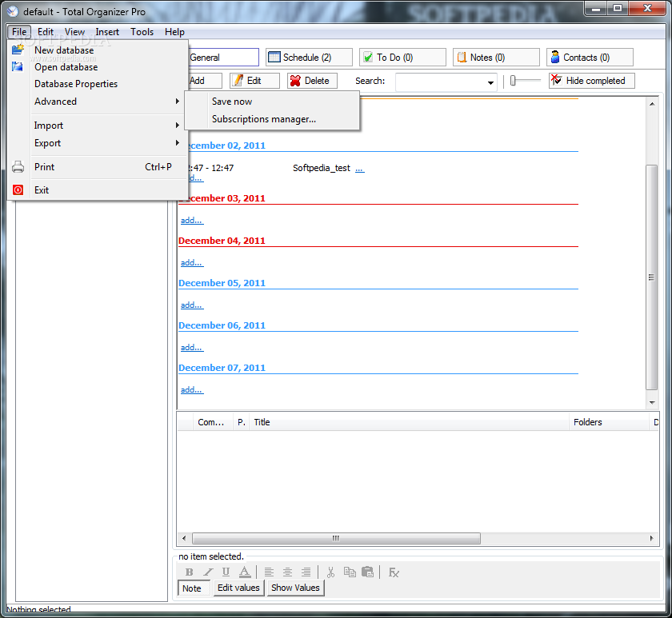This screenshot has width=672, height=618.
Task: Click the ... link after Softpedia_test
Action: click(x=359, y=169)
